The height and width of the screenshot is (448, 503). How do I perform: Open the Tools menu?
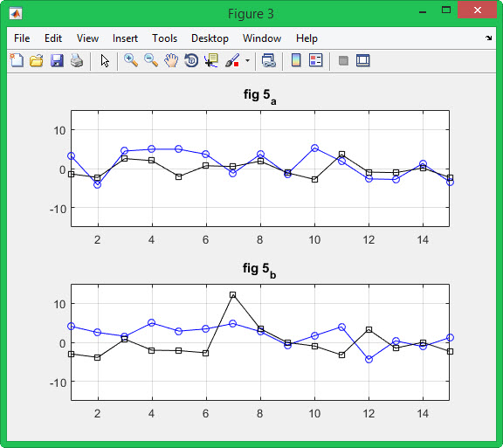[164, 38]
